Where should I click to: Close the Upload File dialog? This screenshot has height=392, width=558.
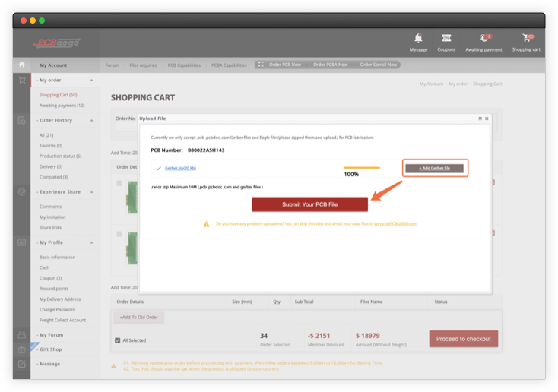tap(487, 119)
